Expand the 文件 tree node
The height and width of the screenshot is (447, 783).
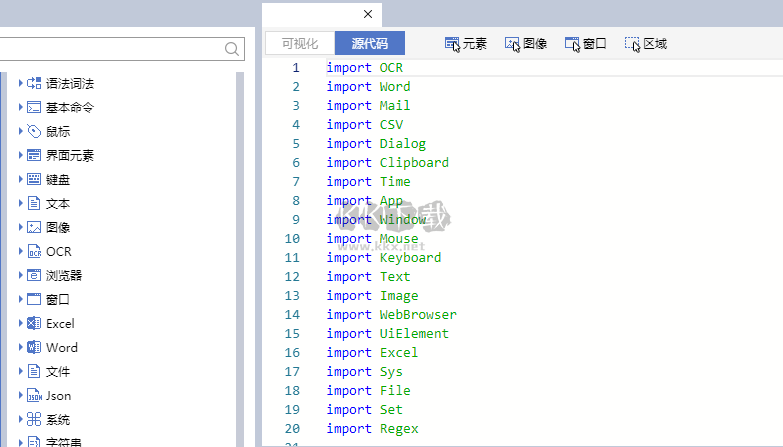click(x=20, y=371)
